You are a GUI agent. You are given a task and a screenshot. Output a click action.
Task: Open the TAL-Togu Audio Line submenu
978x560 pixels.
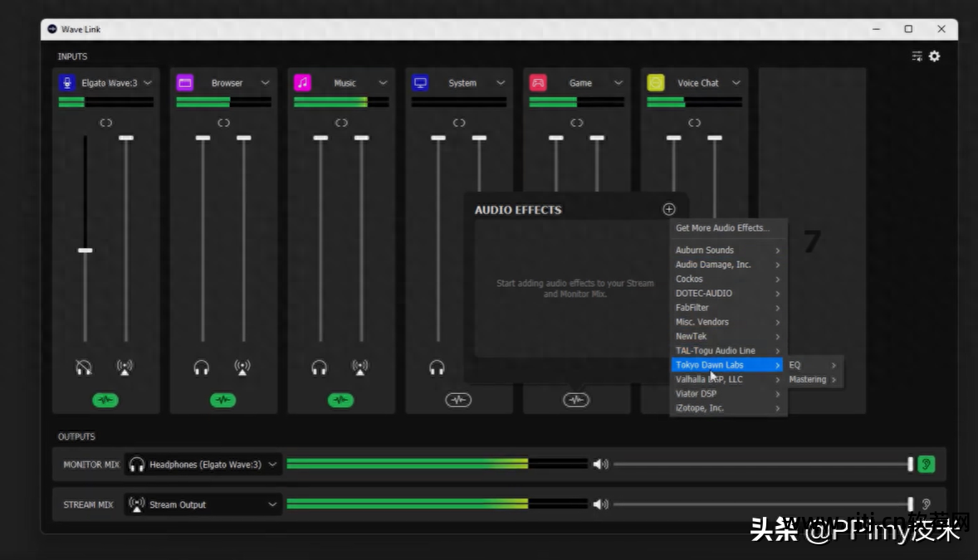coord(728,350)
